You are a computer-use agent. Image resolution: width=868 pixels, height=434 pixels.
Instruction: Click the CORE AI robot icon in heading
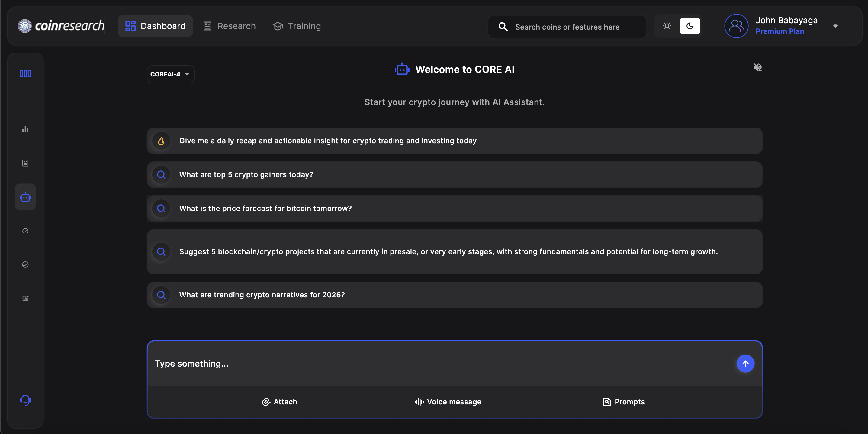(402, 70)
